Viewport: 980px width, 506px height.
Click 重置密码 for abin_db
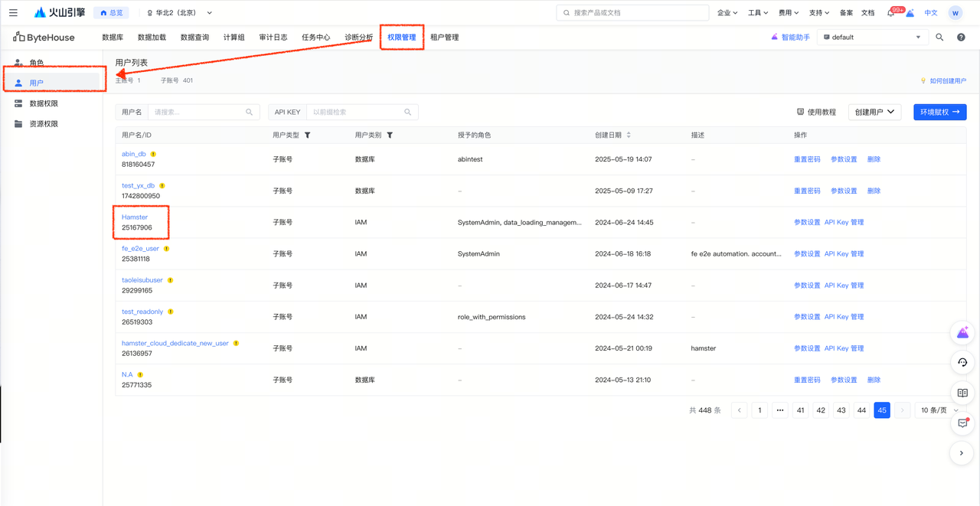pyautogui.click(x=807, y=159)
